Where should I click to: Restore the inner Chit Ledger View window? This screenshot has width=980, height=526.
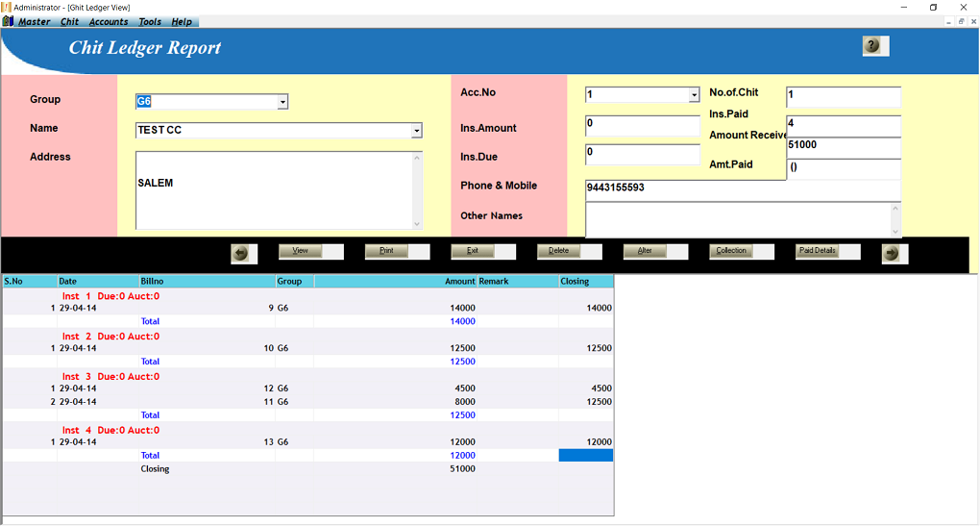click(x=961, y=21)
